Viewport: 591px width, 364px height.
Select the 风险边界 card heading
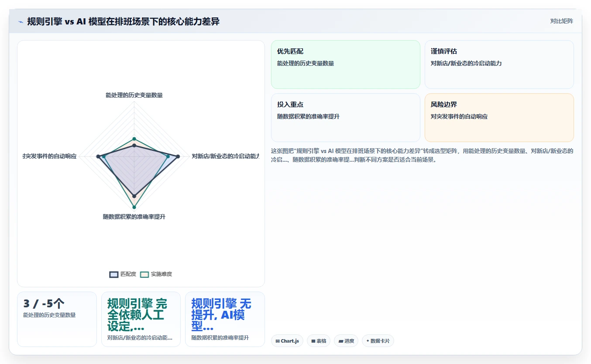pos(444,105)
